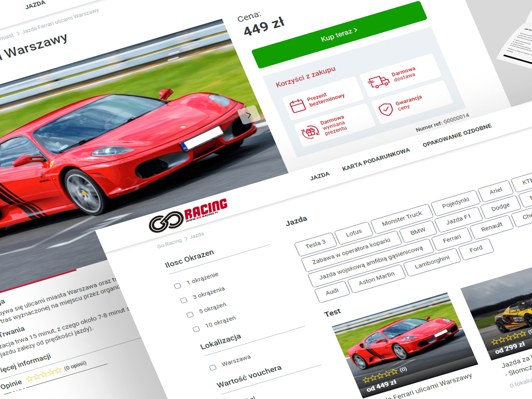Select the Jazda wojskową amfibią gąsienicową tag
This screenshot has width=532, height=399.
tap(371, 263)
